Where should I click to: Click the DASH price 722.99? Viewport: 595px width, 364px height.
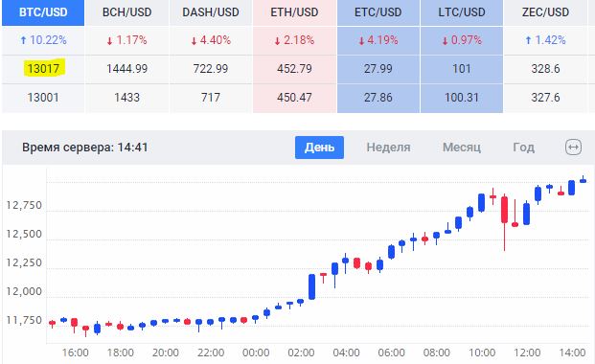click(211, 69)
